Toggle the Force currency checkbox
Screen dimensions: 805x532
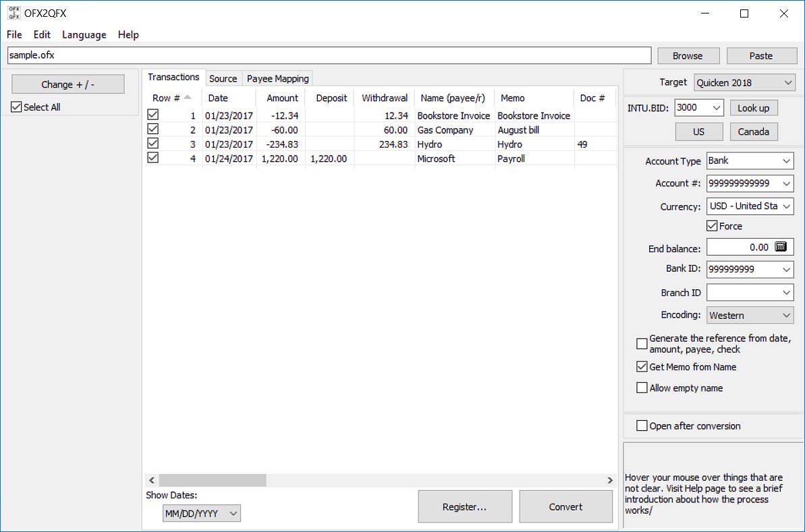click(x=712, y=226)
